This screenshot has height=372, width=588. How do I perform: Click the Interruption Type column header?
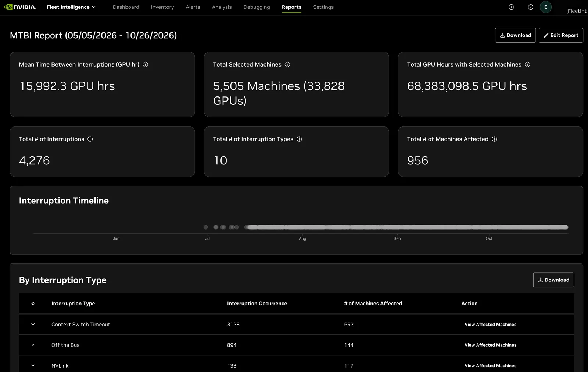[73, 304]
